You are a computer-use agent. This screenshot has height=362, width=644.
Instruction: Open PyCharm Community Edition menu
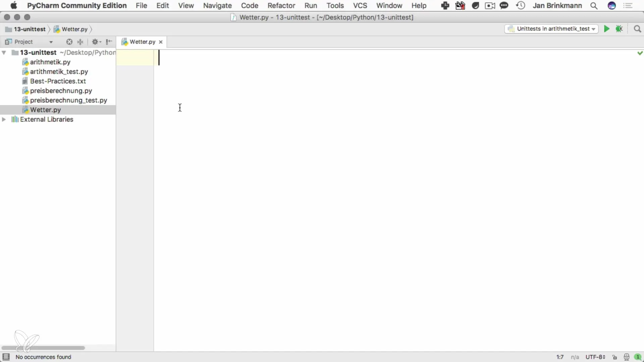coord(77,6)
